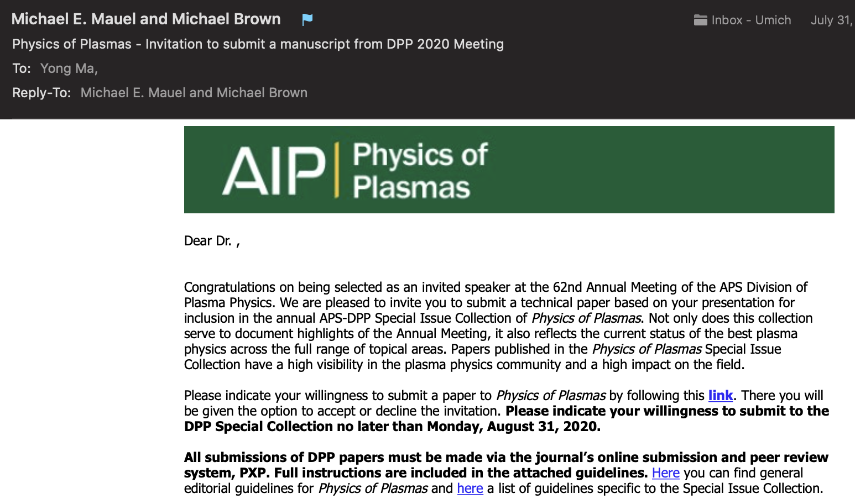Click the white AIP logo letters in the banner

[273, 171]
